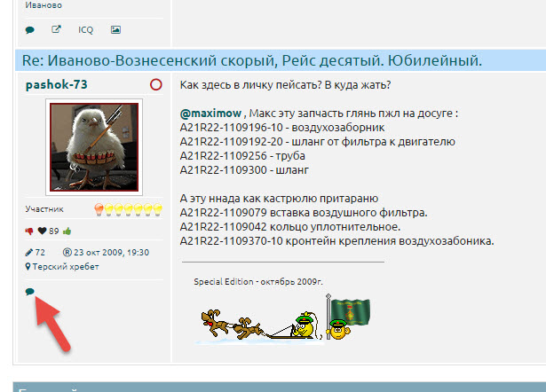Image resolution: width=546 pixels, height=392 pixels.
Task: Click the red offline status circle
Action: pos(156,85)
